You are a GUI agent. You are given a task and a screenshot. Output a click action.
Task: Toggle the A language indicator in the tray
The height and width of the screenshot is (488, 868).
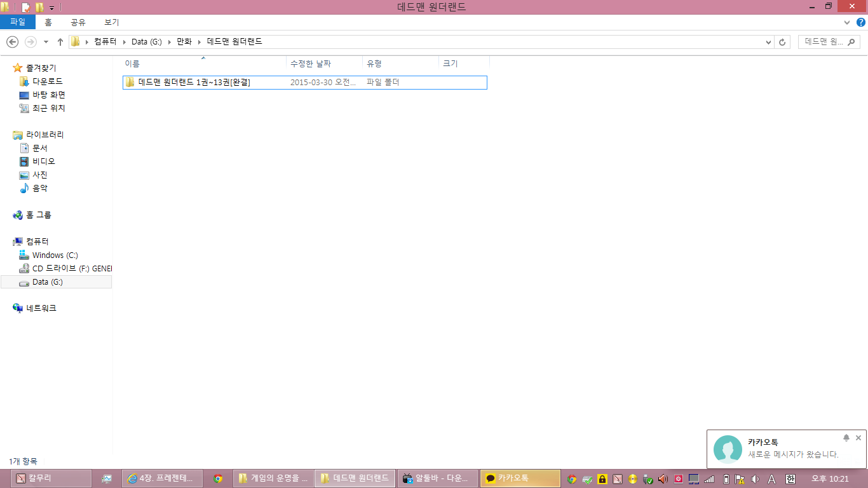tap(772, 478)
